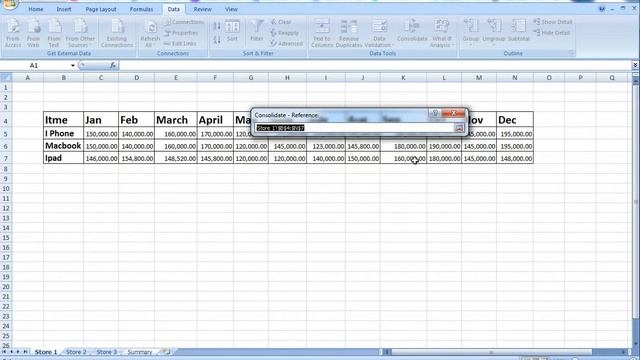The width and height of the screenshot is (640, 360).
Task: Sort ascending A to Z
Action: click(217, 27)
